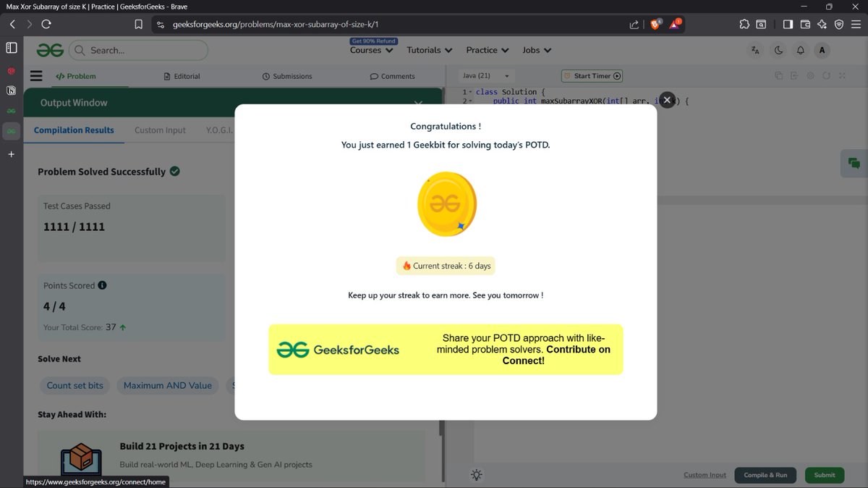The image size is (868, 488).
Task: Click the Search field
Action: pyautogui.click(x=140, y=50)
